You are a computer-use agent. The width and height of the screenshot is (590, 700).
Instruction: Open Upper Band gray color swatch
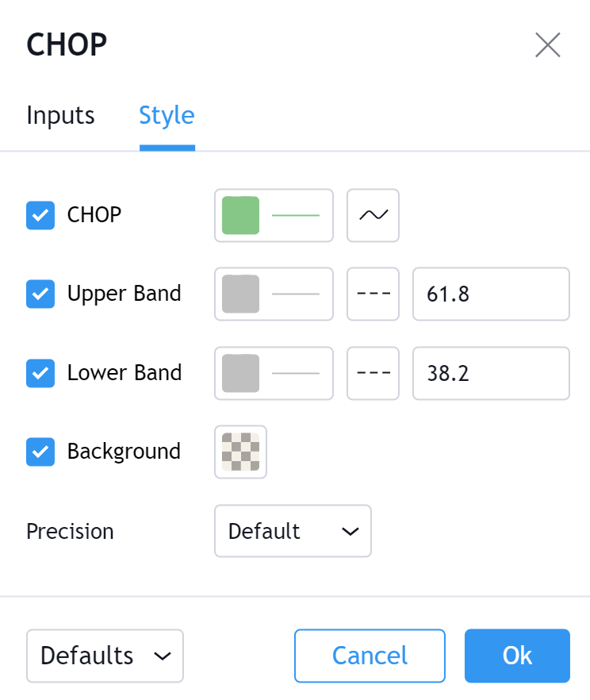tap(241, 294)
